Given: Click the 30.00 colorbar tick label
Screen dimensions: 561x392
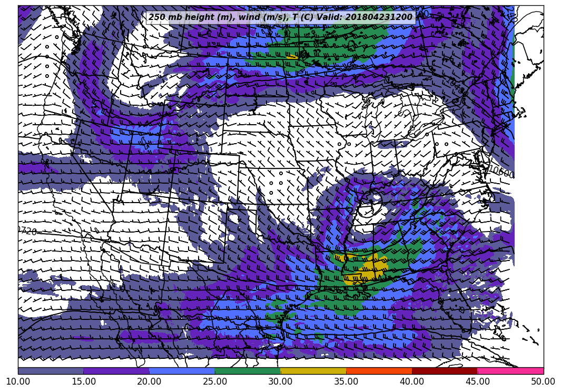Looking at the screenshot, I should point(280,381).
